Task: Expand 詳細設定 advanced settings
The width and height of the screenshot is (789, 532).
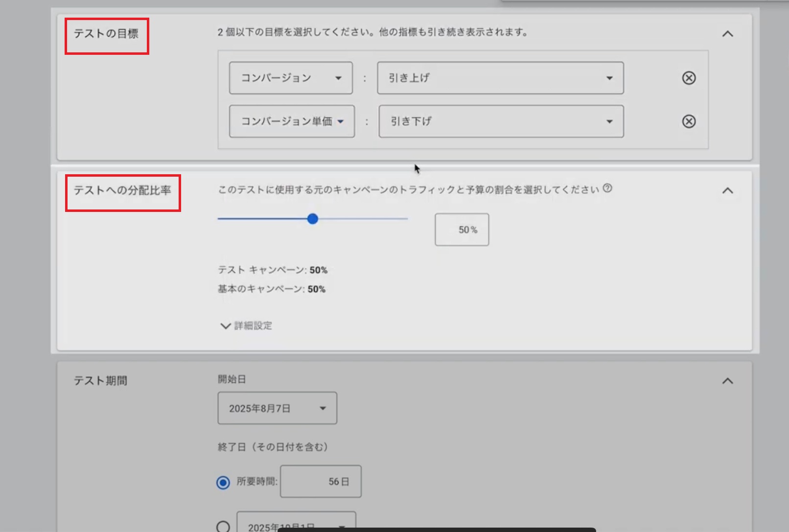Action: (247, 326)
